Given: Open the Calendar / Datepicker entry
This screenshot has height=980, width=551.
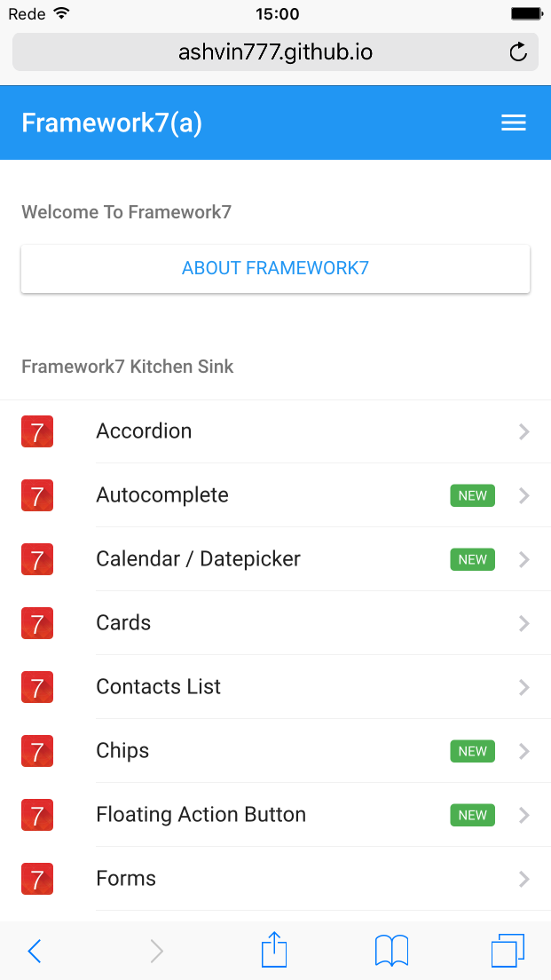Looking at the screenshot, I should point(275,559).
